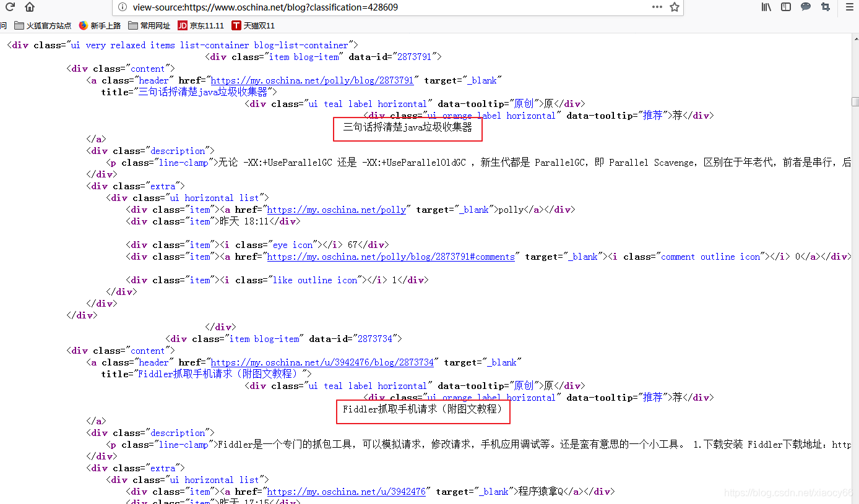Image resolution: width=859 pixels, height=504 pixels.
Task: Follow link https://my.oschina.net/polly in item
Action: (337, 210)
